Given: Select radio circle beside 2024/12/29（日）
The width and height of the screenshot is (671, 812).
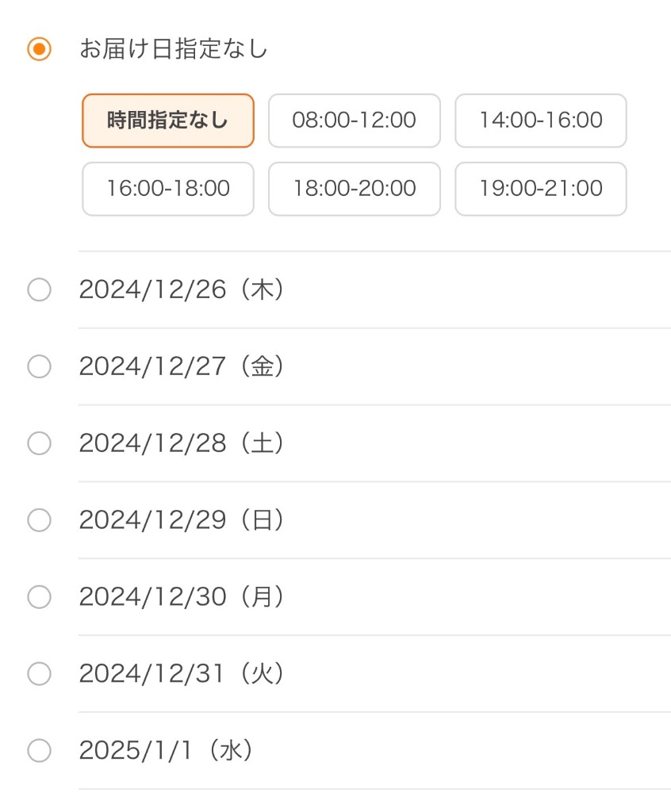Looking at the screenshot, I should (39, 520).
